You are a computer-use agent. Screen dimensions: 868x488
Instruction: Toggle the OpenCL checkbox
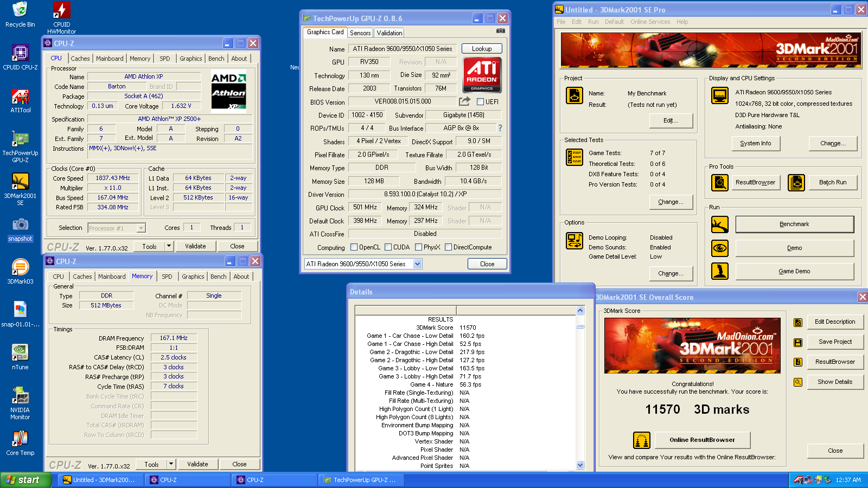point(354,247)
